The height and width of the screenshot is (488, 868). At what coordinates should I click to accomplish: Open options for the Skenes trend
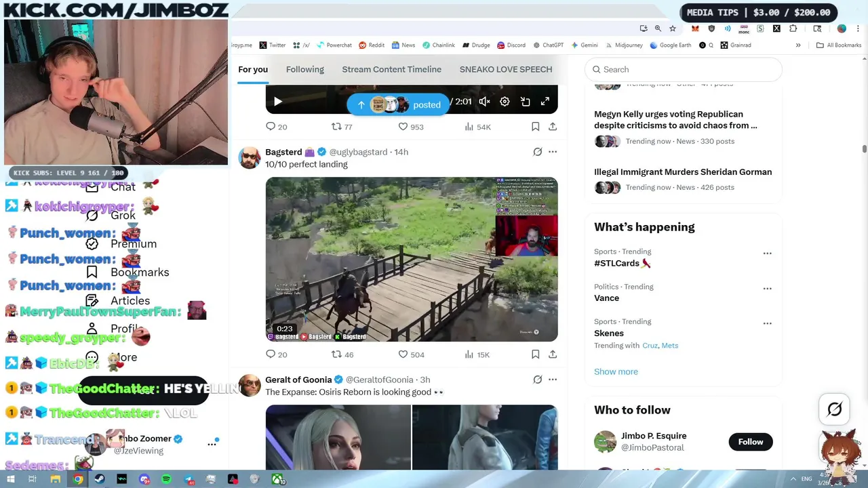tap(767, 323)
